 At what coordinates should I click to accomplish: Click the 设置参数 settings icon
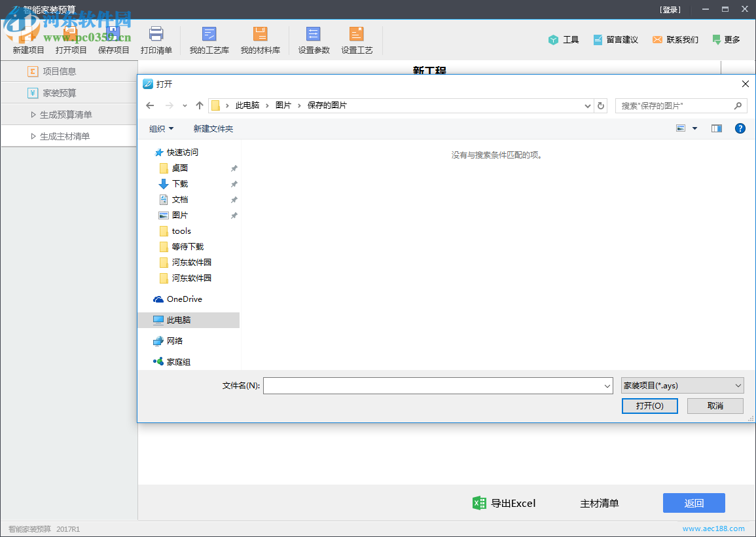[x=313, y=34]
